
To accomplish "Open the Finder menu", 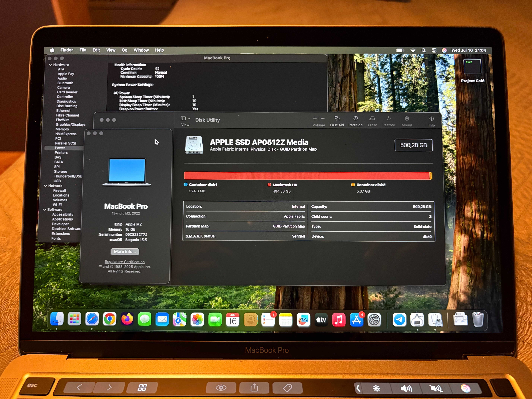I will (x=67, y=50).
